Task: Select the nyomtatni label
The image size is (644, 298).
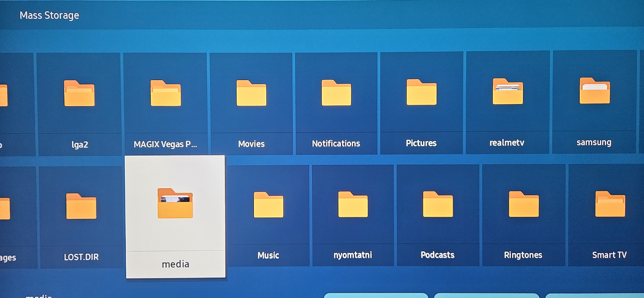Action: point(353,255)
